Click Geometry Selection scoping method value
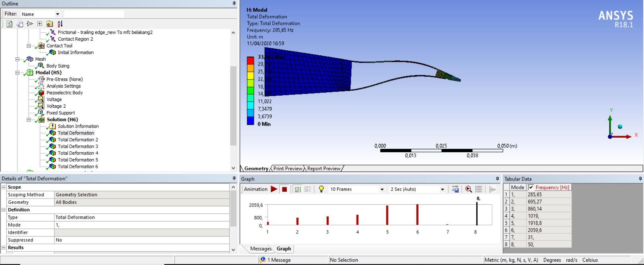Viewport: 644px width, 265px height. tap(142, 195)
